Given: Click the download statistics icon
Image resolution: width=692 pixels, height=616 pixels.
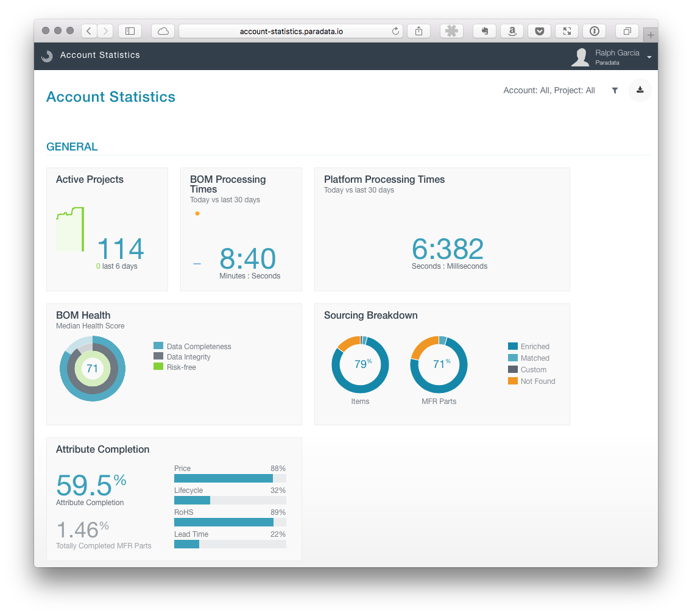Looking at the screenshot, I should pos(640,90).
